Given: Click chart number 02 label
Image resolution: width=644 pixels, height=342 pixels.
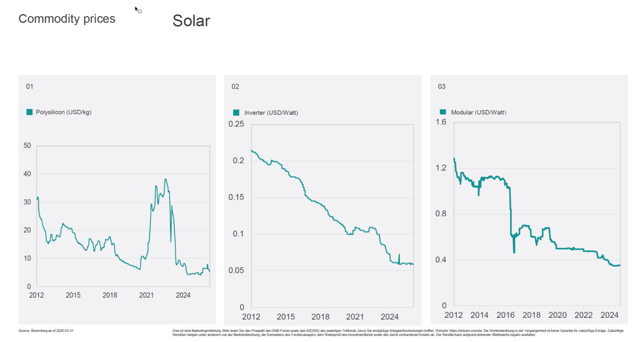Looking at the screenshot, I should (x=235, y=87).
